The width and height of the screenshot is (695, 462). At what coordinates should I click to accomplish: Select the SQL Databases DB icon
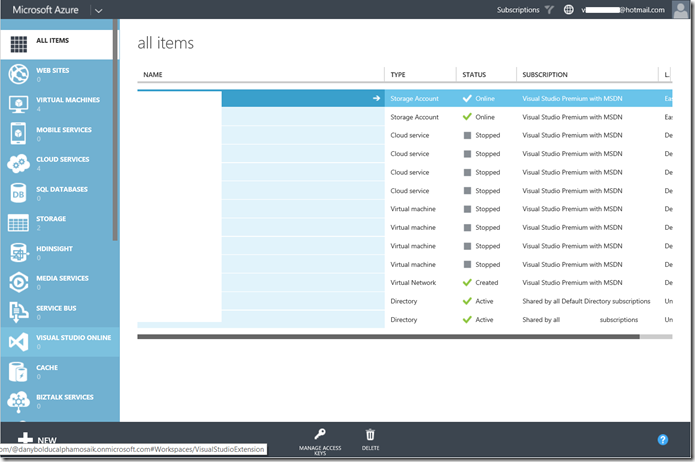[19, 193]
